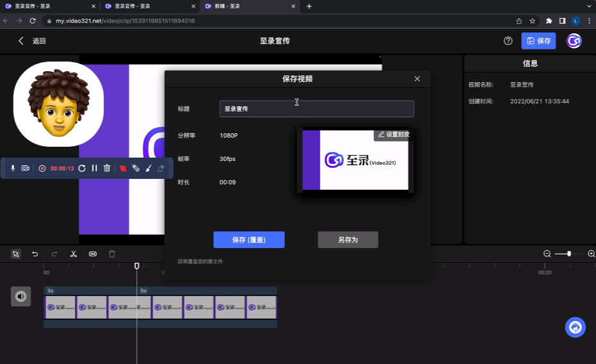Open a new browser tab
The height and width of the screenshot is (364, 596).
click(x=309, y=6)
